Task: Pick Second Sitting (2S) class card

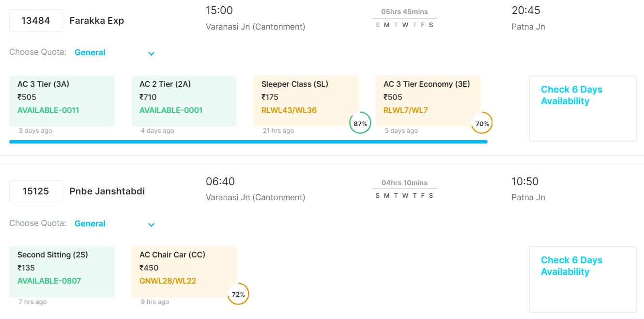Action: [x=62, y=271]
